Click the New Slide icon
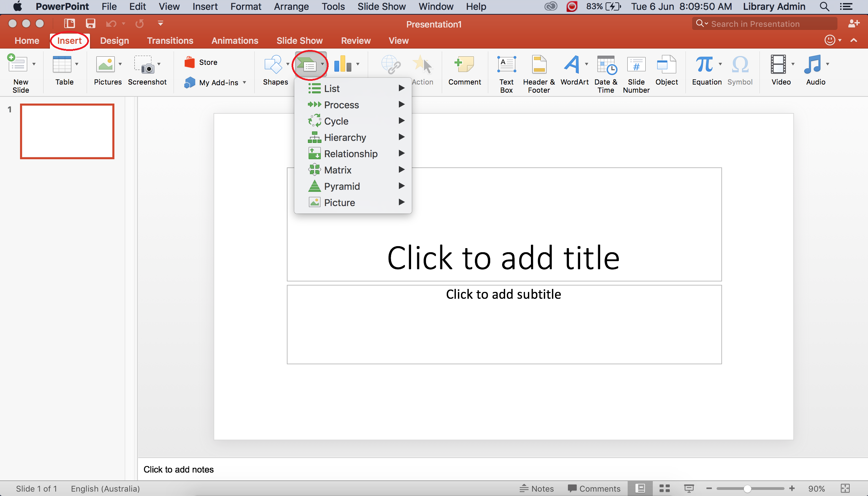The width and height of the screenshot is (868, 496). tap(17, 64)
